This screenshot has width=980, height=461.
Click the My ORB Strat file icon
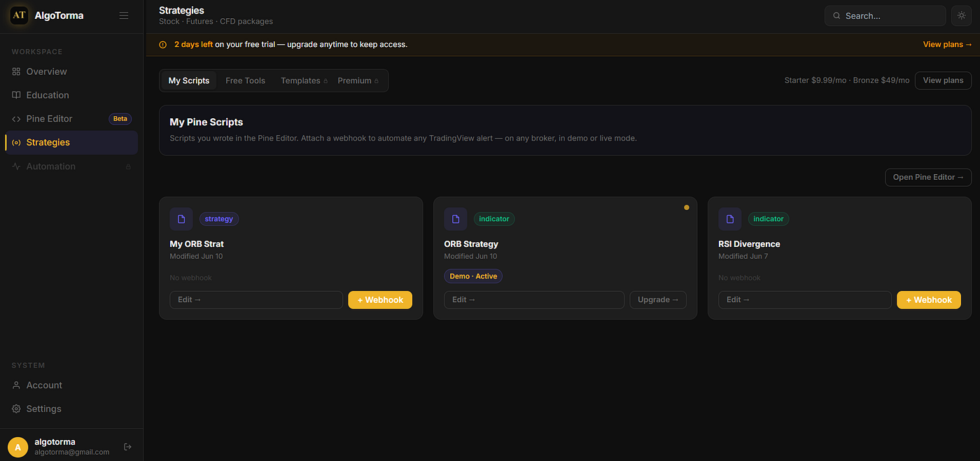click(181, 219)
